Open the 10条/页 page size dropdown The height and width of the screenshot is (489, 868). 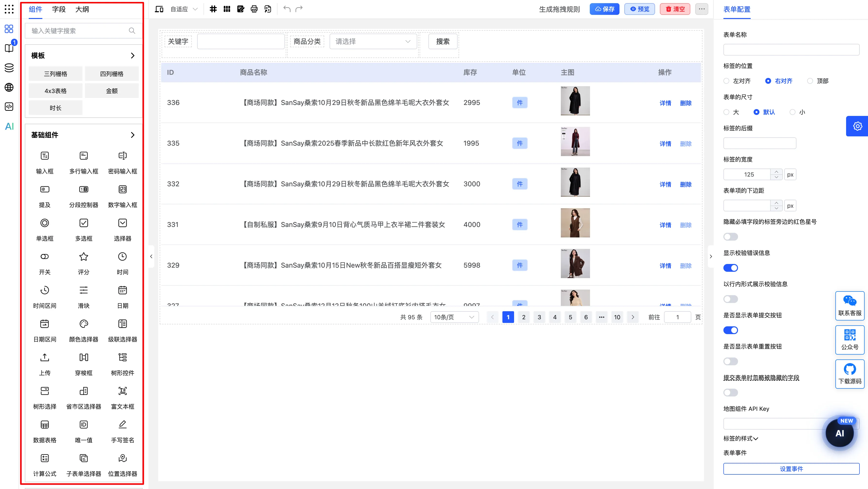tap(454, 317)
